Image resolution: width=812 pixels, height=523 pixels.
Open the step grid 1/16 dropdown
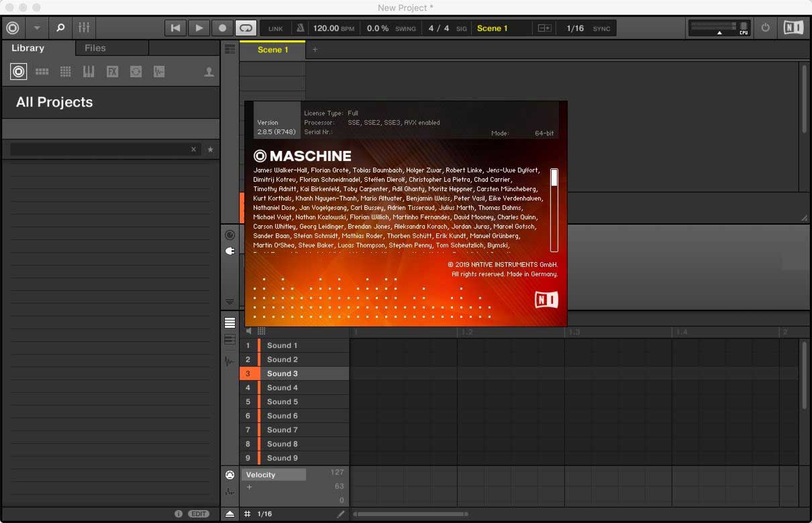coord(265,514)
